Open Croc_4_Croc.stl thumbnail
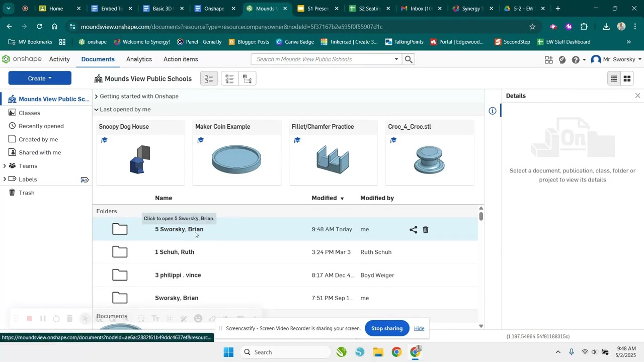This screenshot has height=362, width=644. click(x=430, y=160)
